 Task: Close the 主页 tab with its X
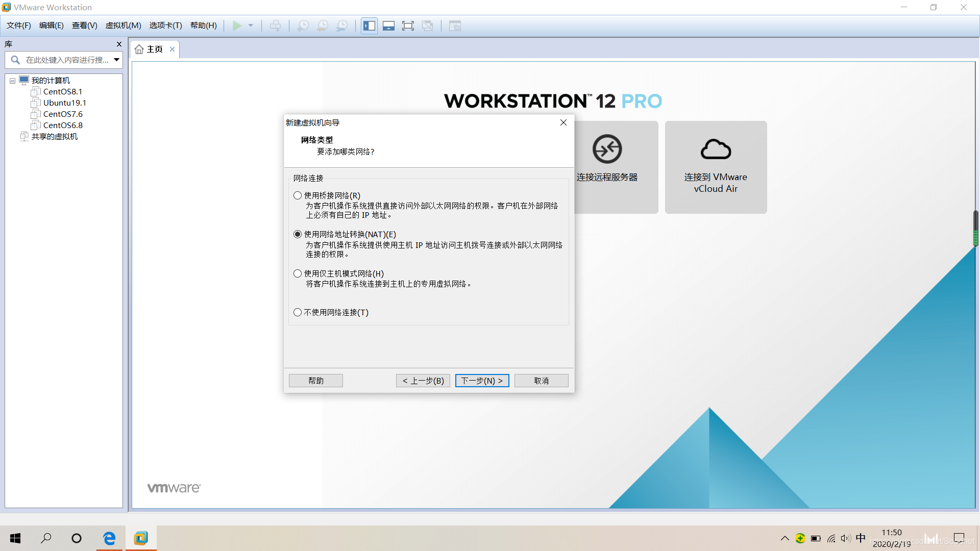click(x=173, y=49)
